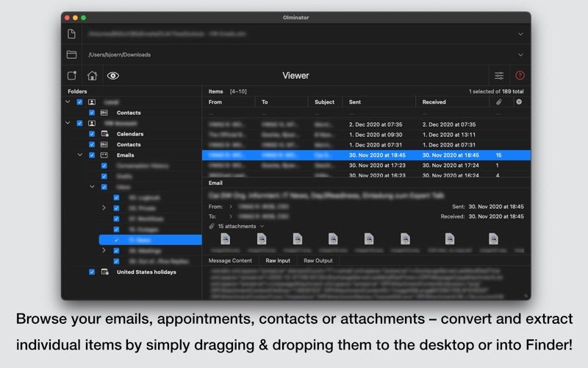Click the source file document icon
Screen dimensions: 588x368
(71, 34)
